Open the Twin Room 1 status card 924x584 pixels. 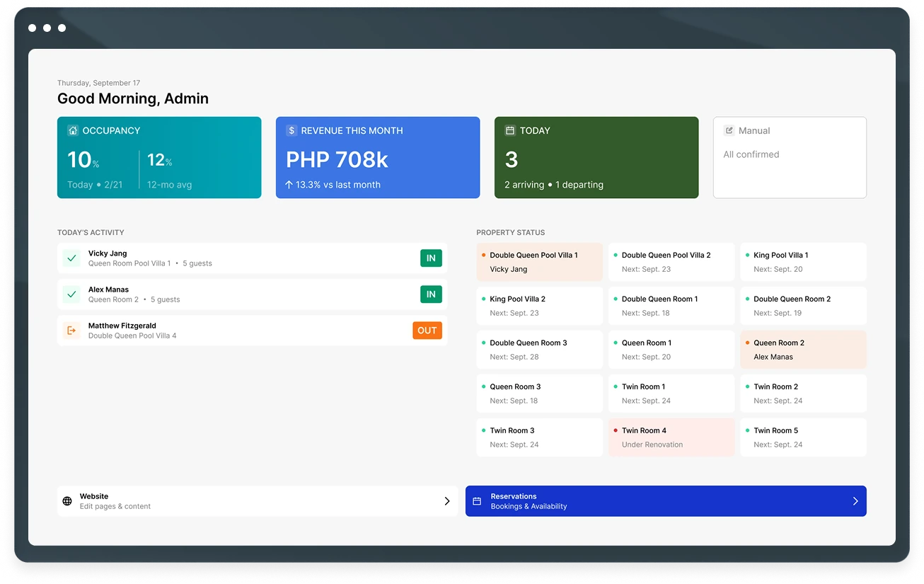671,394
